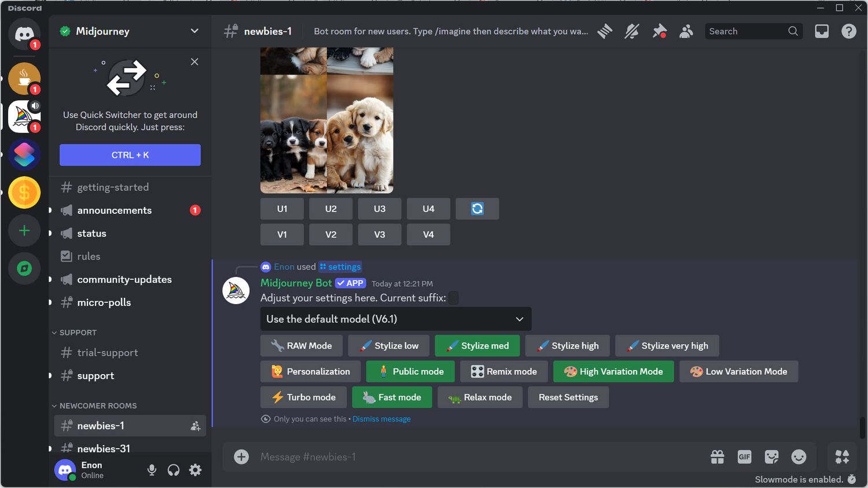Collapse the NEWCOMER ROOMS category
This screenshot has height=488, width=868.
click(97, 406)
